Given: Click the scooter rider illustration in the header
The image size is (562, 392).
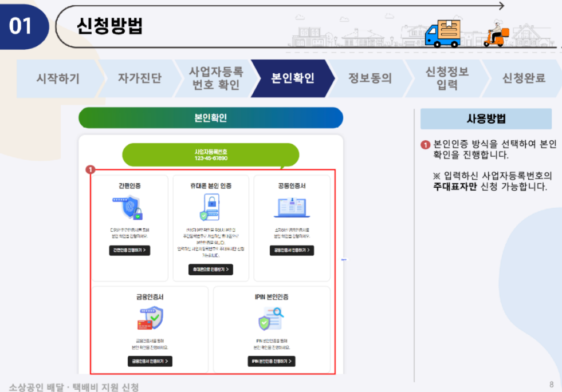Looking at the screenshot, I should click(x=496, y=34).
